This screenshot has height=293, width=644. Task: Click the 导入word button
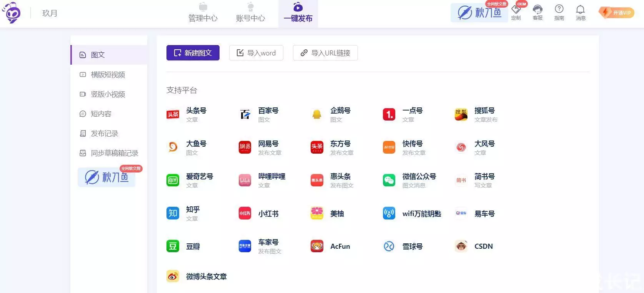click(x=256, y=53)
